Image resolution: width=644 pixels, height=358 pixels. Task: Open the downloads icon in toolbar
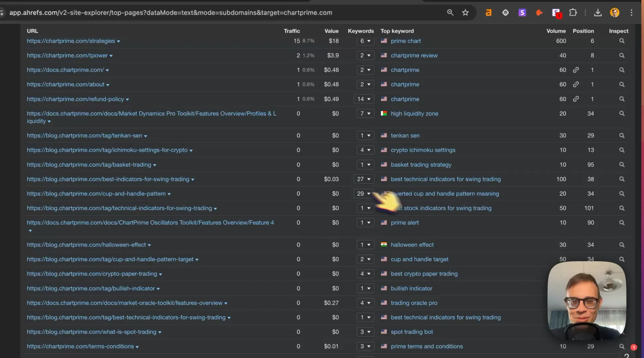(x=598, y=13)
